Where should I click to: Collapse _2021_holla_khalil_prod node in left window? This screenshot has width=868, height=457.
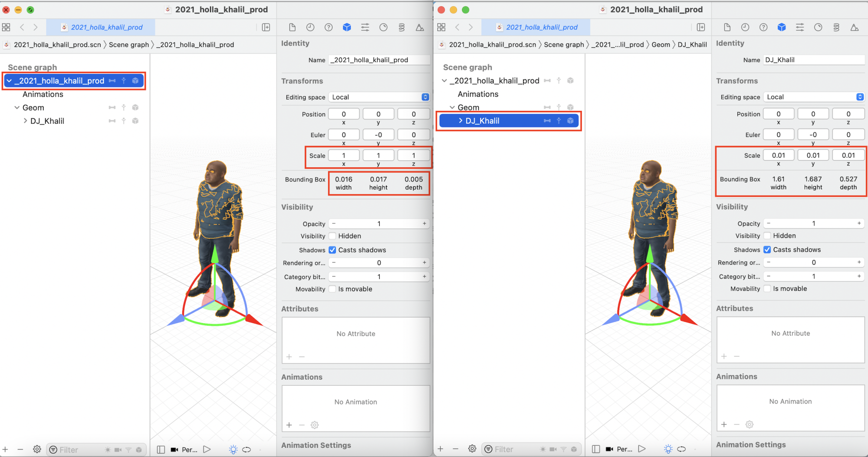(9, 81)
